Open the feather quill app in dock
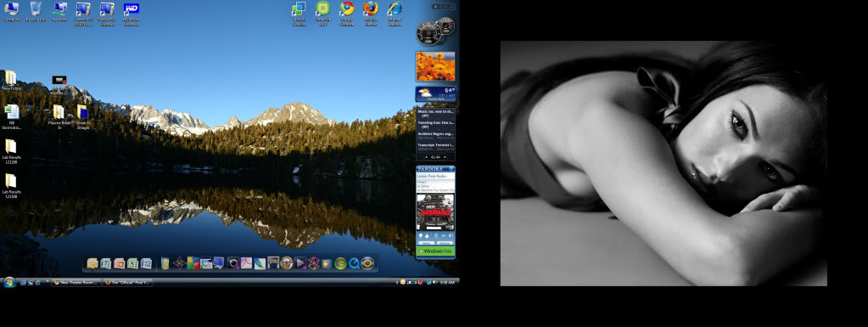The image size is (868, 327). [x=260, y=263]
